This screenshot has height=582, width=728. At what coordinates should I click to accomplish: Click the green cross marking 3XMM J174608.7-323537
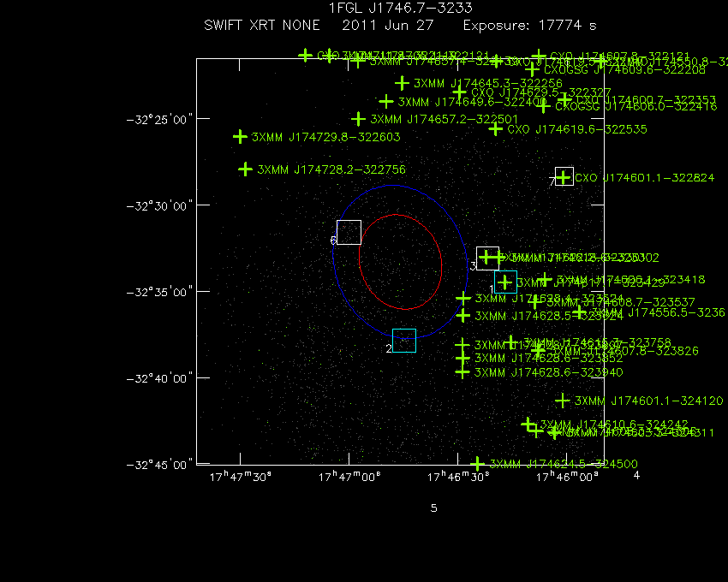(x=534, y=303)
